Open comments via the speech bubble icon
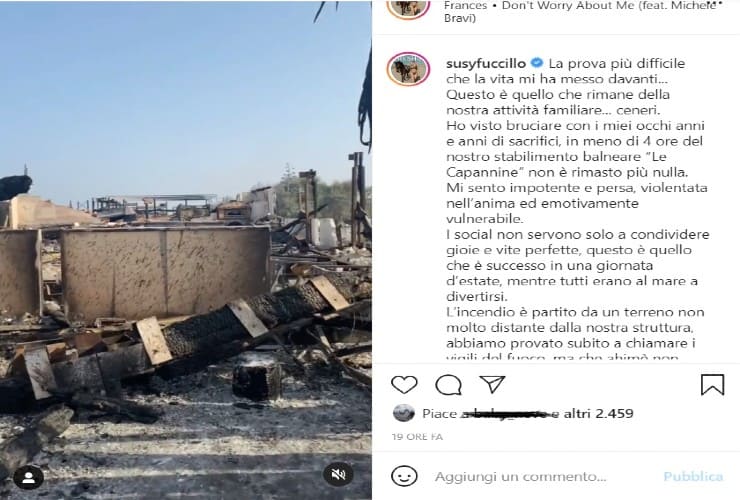Image resolution: width=740 pixels, height=500 pixels. 448,385
